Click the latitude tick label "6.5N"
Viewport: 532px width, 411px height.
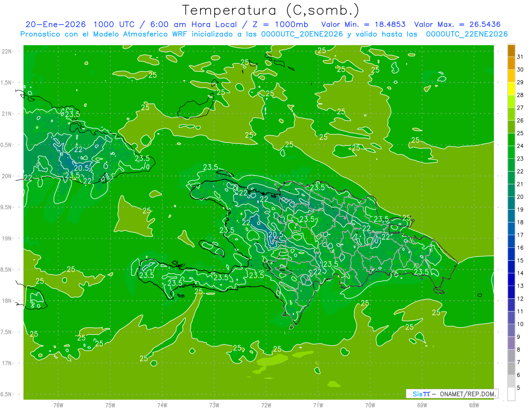click(7, 395)
